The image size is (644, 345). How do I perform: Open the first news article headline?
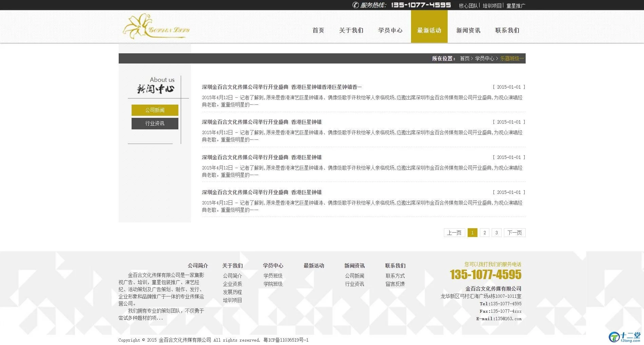pos(281,87)
